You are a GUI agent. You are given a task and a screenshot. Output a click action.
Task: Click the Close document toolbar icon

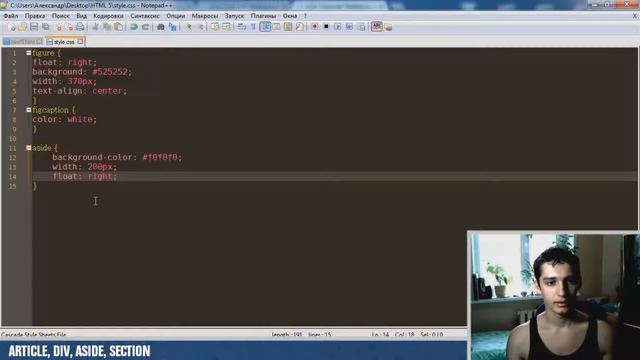(x=59, y=27)
